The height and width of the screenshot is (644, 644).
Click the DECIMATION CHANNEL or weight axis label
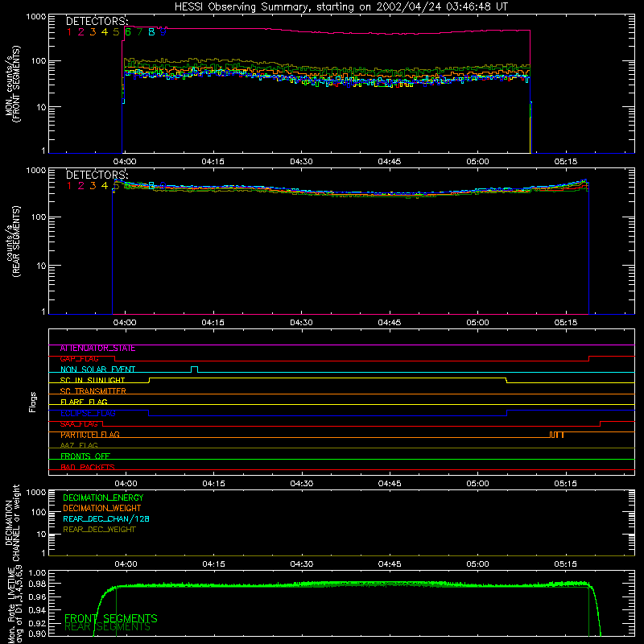[12, 522]
